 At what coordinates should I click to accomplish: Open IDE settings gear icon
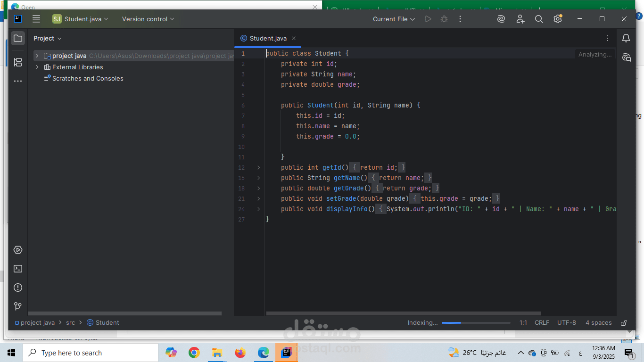coord(558,19)
